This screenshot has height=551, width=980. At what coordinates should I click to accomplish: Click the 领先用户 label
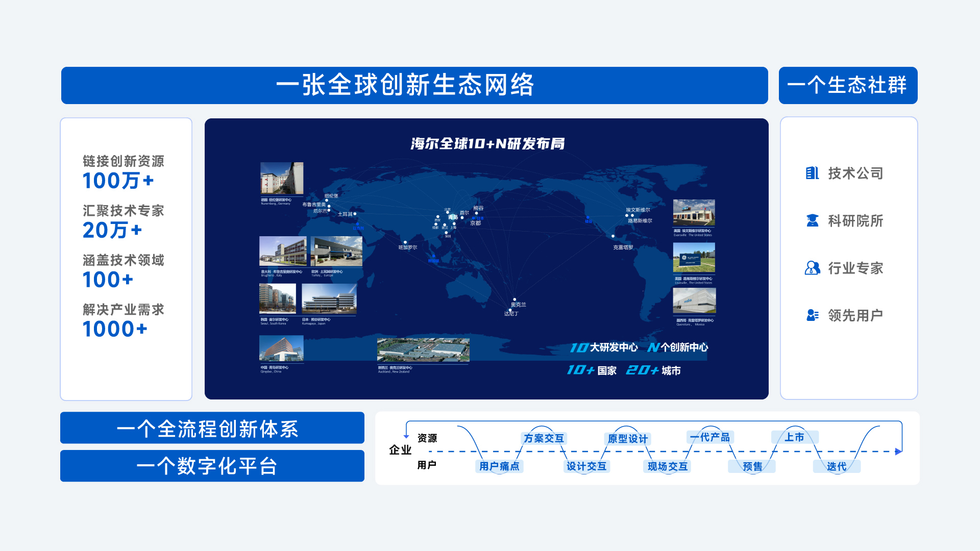click(x=855, y=316)
